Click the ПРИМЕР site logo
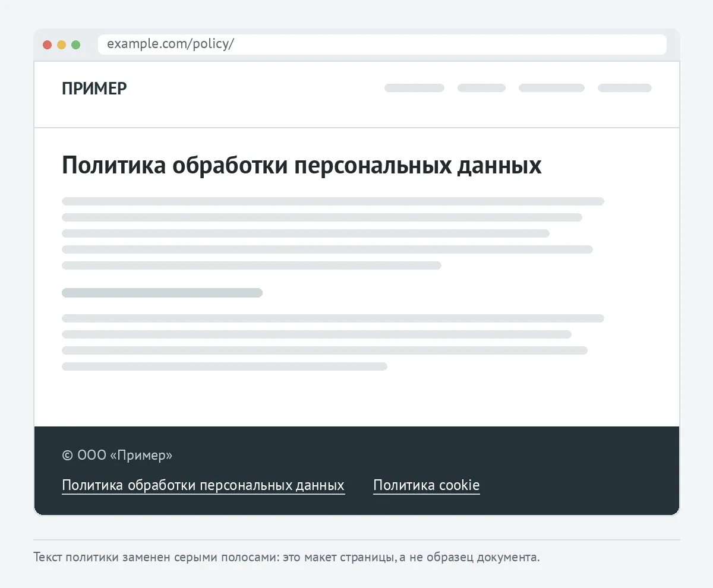 point(94,88)
